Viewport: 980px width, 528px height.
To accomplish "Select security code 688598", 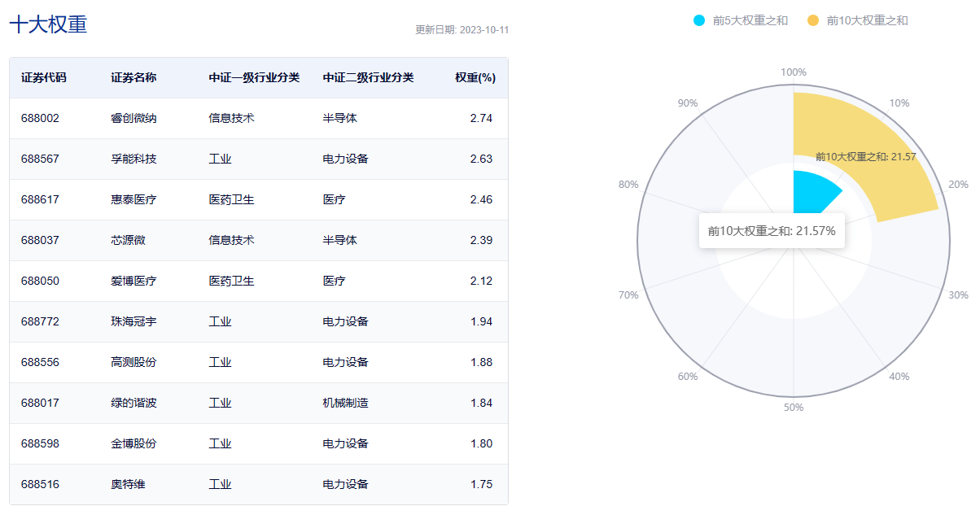I will [40, 443].
